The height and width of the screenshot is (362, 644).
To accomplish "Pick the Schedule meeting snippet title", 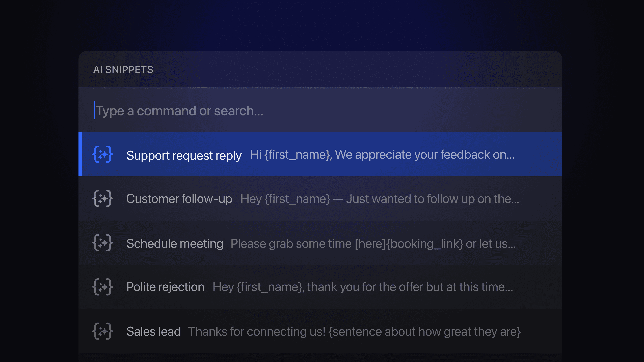I will [175, 244].
